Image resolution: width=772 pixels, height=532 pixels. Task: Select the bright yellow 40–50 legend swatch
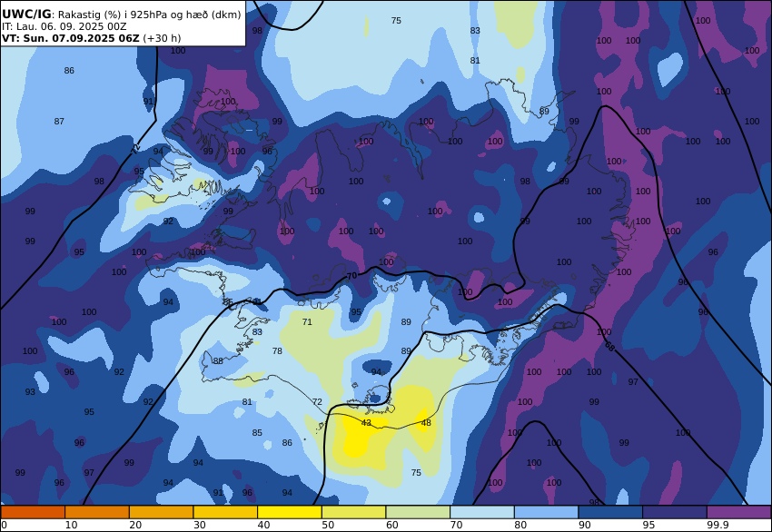290,512
